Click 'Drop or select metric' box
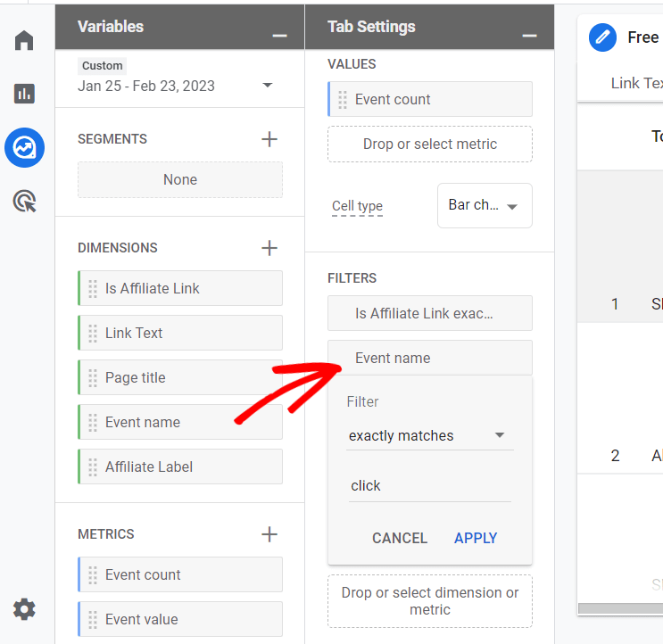This screenshot has height=644, width=663. (x=429, y=144)
